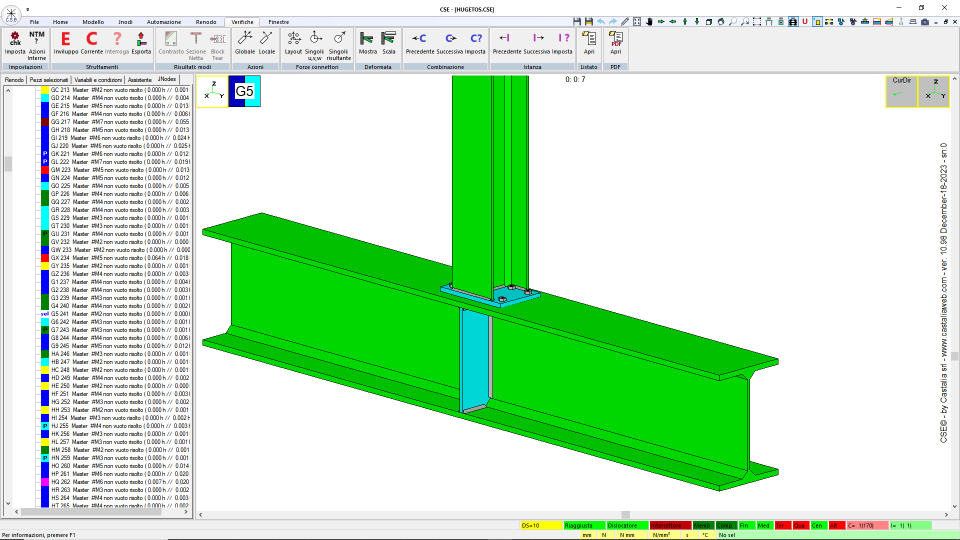Click the Raggiunta status bar cell
The height and width of the screenshot is (540, 960).
coord(584,525)
